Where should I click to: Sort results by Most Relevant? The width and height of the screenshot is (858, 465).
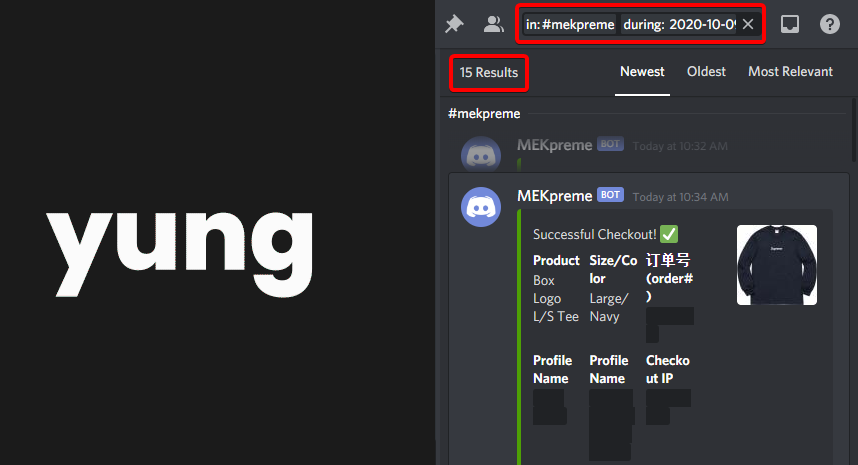(790, 72)
